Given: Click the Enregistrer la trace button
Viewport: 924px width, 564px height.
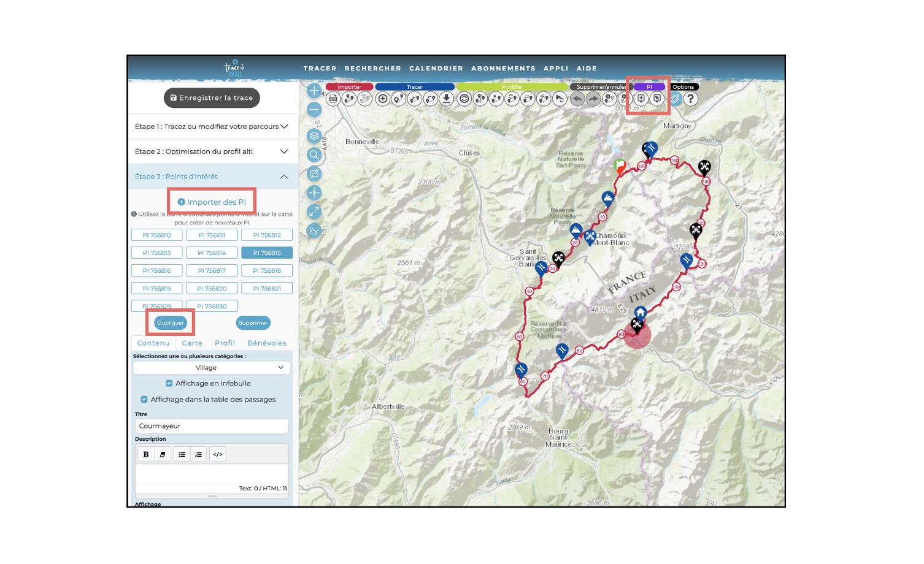Looking at the screenshot, I should pyautogui.click(x=212, y=98).
